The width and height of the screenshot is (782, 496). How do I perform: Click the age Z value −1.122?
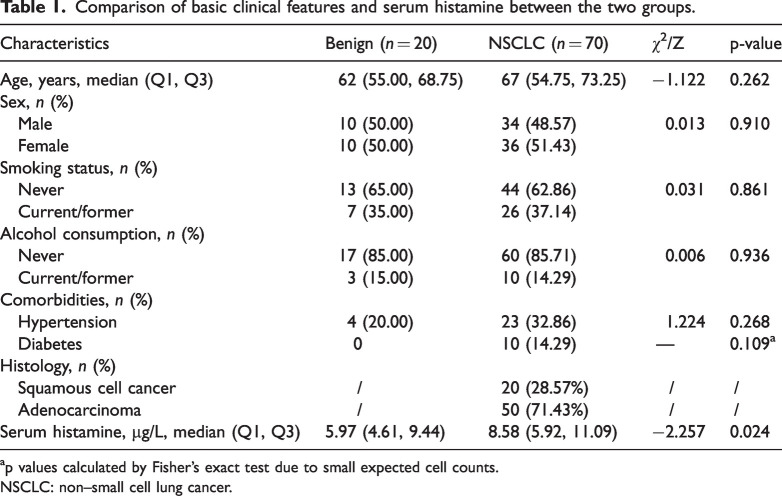(661, 80)
